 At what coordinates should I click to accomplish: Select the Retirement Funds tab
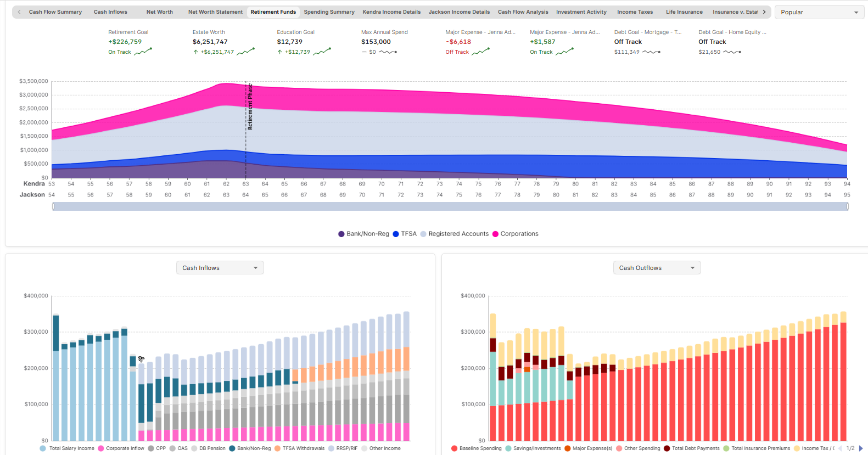pos(273,12)
